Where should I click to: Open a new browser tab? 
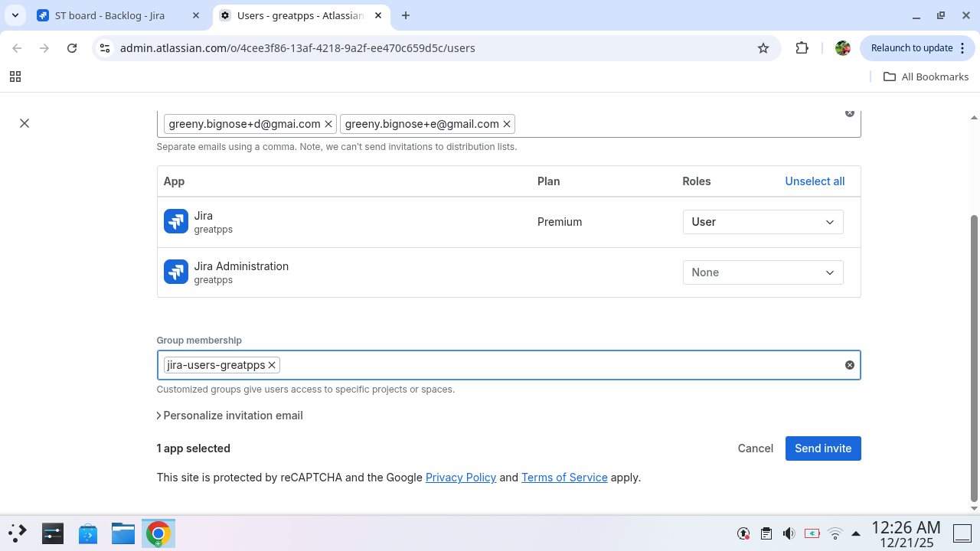[x=406, y=15]
